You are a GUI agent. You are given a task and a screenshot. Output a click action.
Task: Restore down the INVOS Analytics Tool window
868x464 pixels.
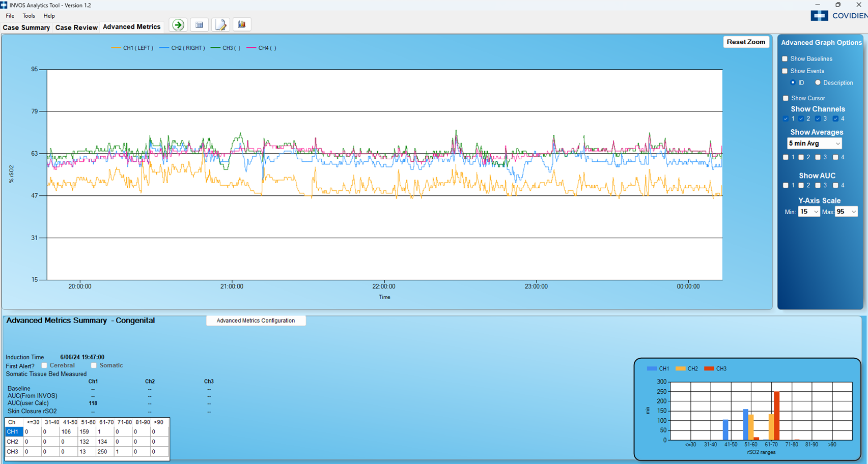pos(838,5)
